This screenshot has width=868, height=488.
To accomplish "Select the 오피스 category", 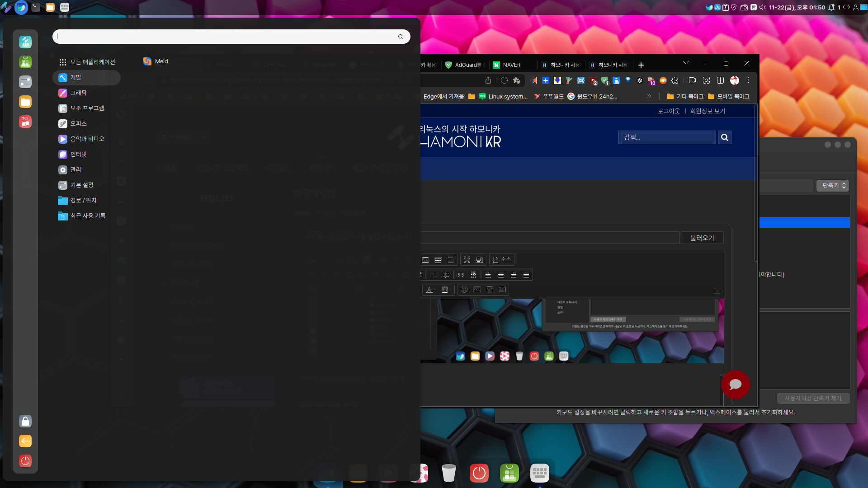I will [87, 124].
